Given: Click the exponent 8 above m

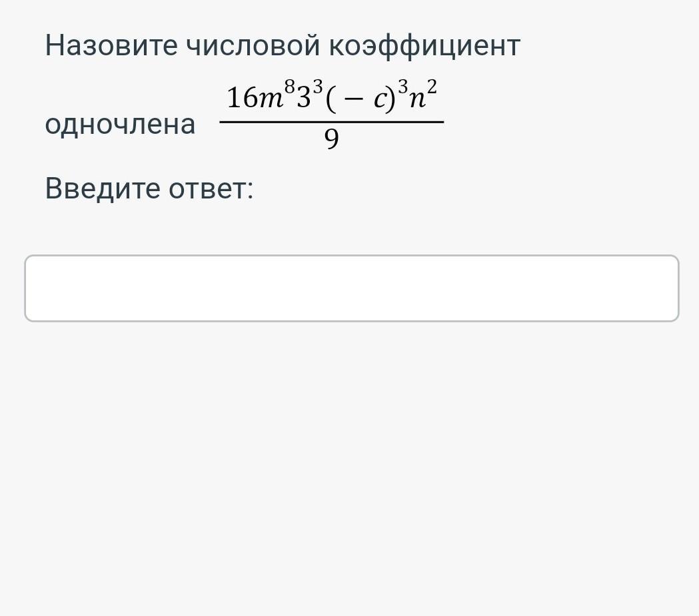Looking at the screenshot, I should point(291,89).
